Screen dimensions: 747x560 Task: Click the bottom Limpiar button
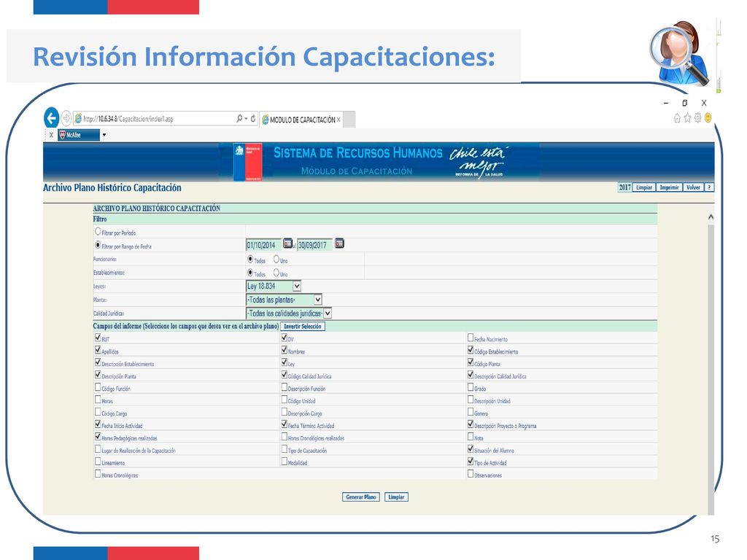point(396,497)
